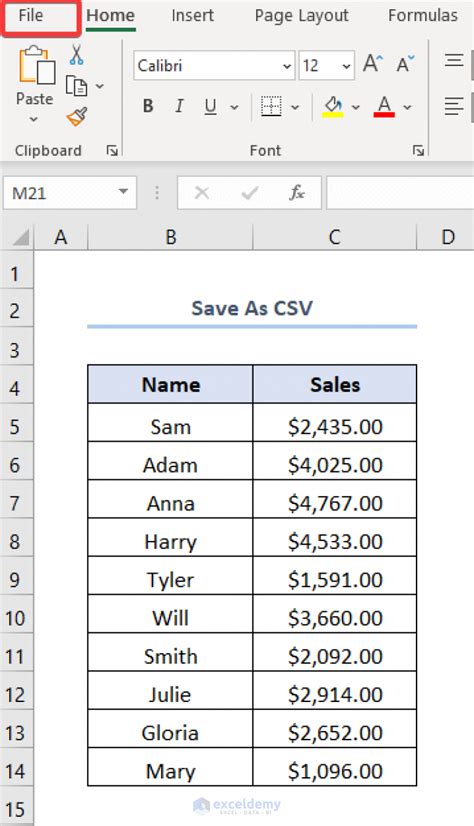Select cell containing $4,767.00
This screenshot has height=826, width=474.
coord(334,503)
